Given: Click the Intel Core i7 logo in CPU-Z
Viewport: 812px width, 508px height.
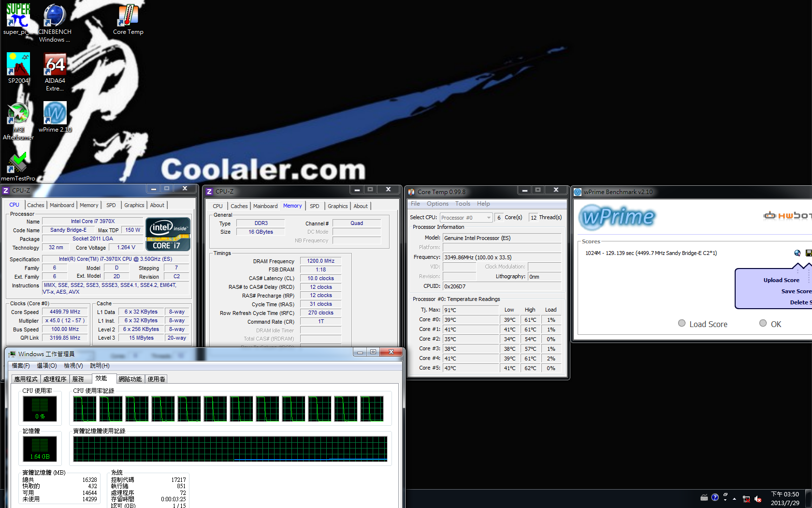Looking at the screenshot, I should click(168, 235).
